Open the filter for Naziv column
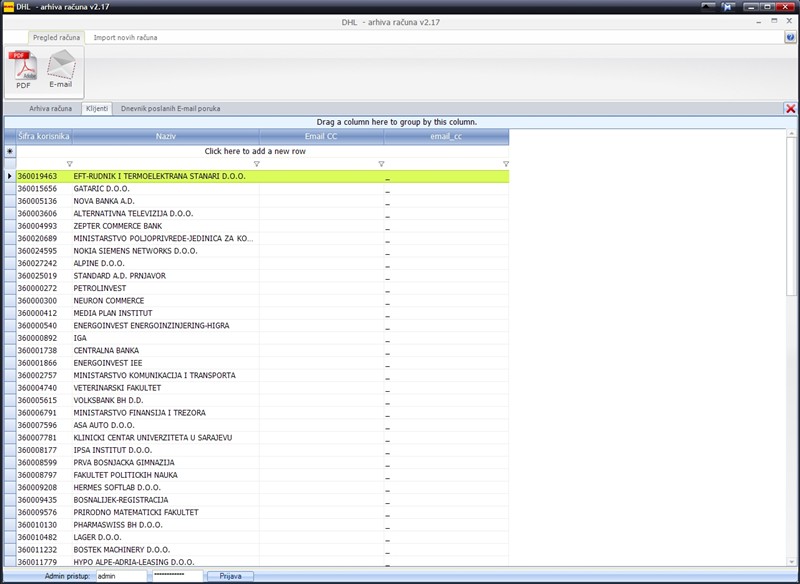This screenshot has width=800, height=584. click(257, 164)
